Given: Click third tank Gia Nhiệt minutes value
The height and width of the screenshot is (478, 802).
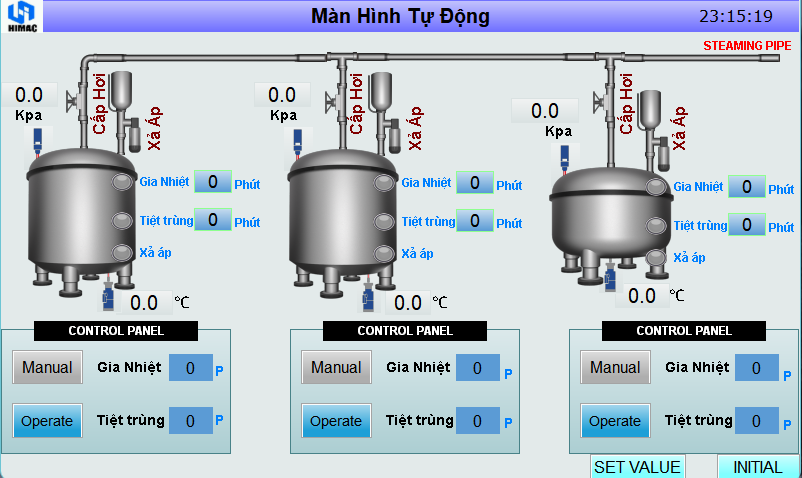Looking at the screenshot, I should point(747,187).
